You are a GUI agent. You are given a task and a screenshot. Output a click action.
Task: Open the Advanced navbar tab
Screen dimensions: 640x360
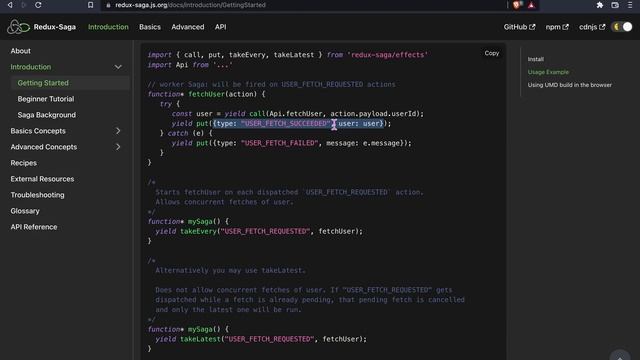[x=188, y=27]
